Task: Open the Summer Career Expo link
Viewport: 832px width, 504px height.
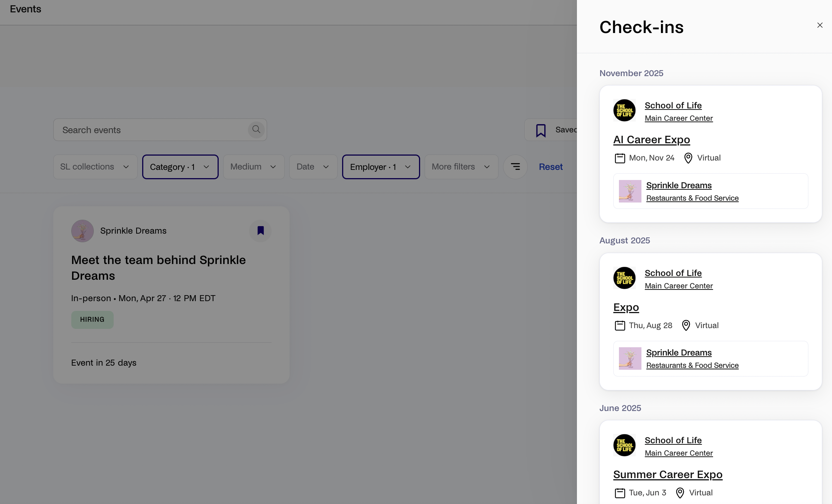Action: point(668,474)
